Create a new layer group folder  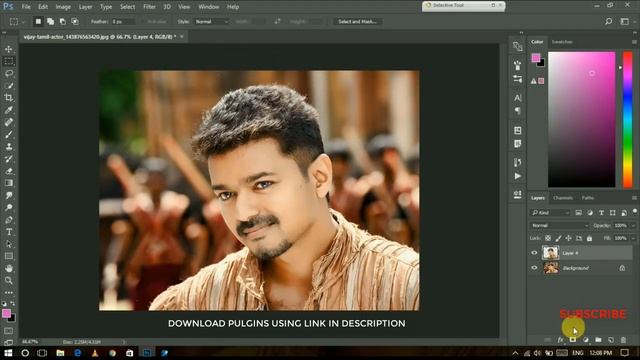[598, 340]
